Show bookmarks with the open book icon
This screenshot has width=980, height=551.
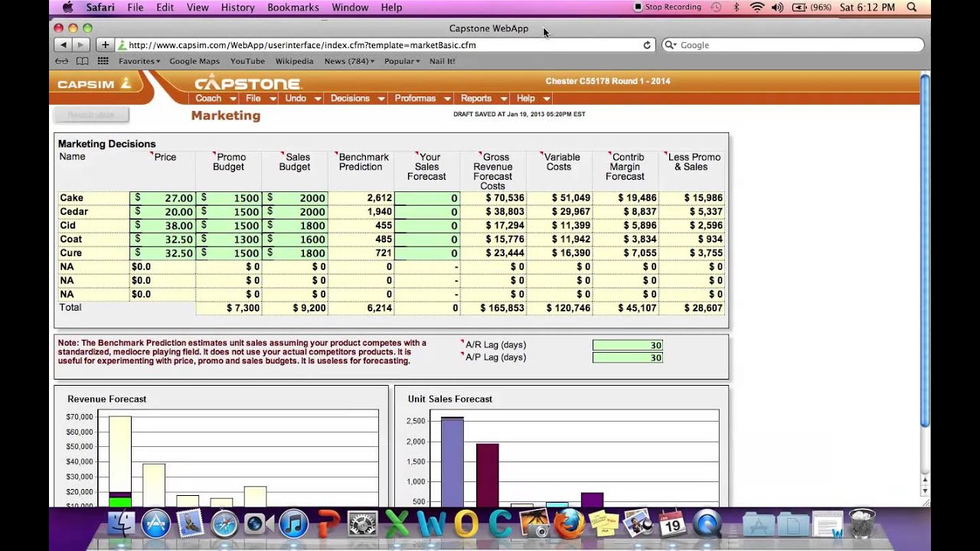tap(82, 61)
